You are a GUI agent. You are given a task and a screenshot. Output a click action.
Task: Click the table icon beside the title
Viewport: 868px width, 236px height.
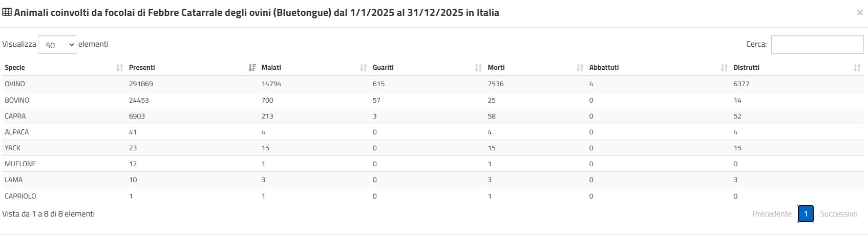tap(7, 13)
